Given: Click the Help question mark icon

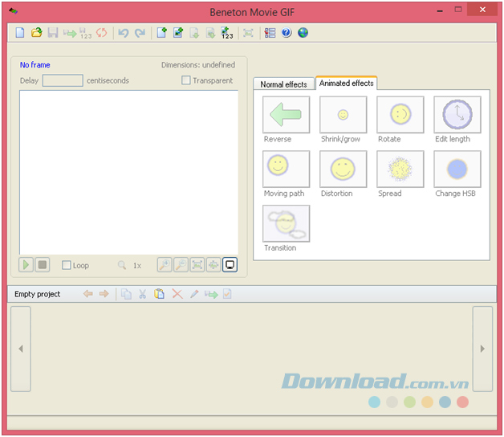Looking at the screenshot, I should click(287, 33).
